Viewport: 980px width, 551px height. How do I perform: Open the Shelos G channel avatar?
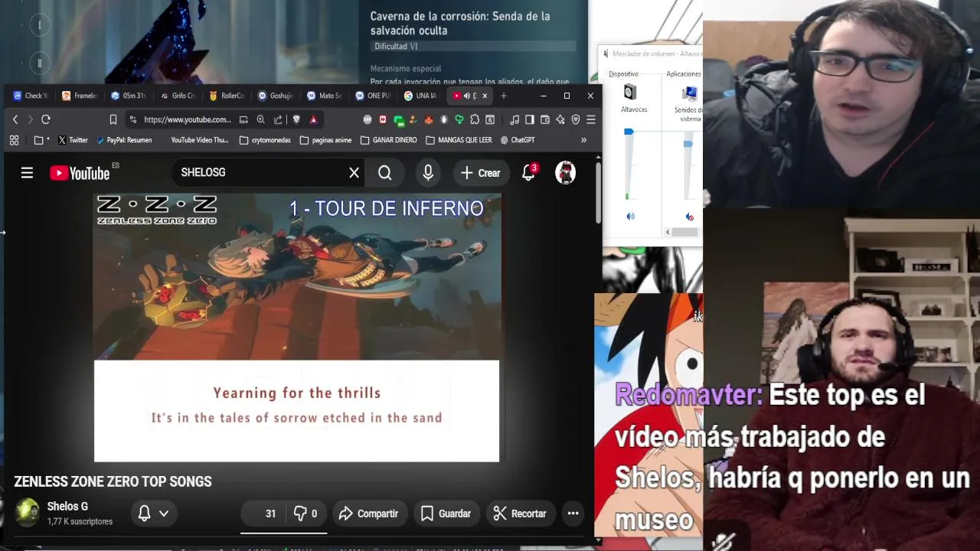click(27, 513)
